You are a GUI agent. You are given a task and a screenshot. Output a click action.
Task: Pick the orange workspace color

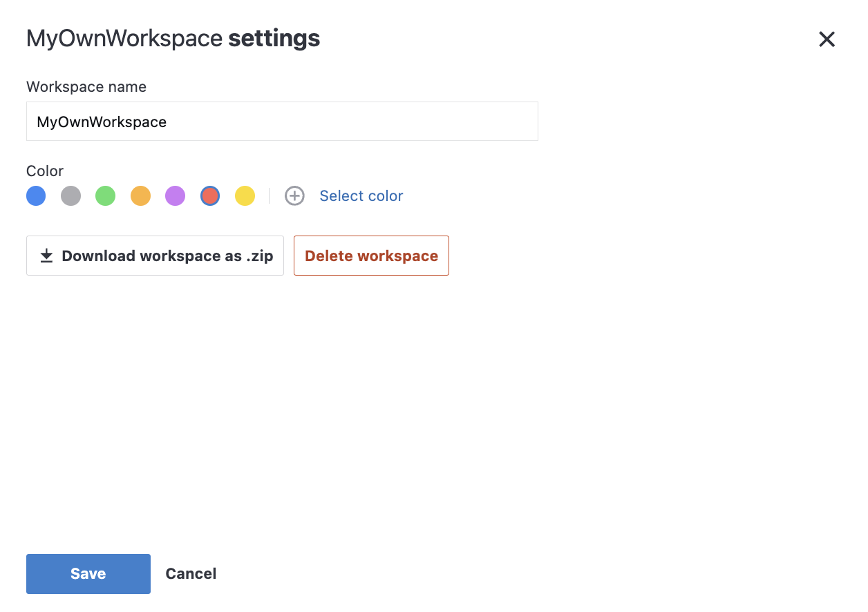pyautogui.click(x=140, y=195)
